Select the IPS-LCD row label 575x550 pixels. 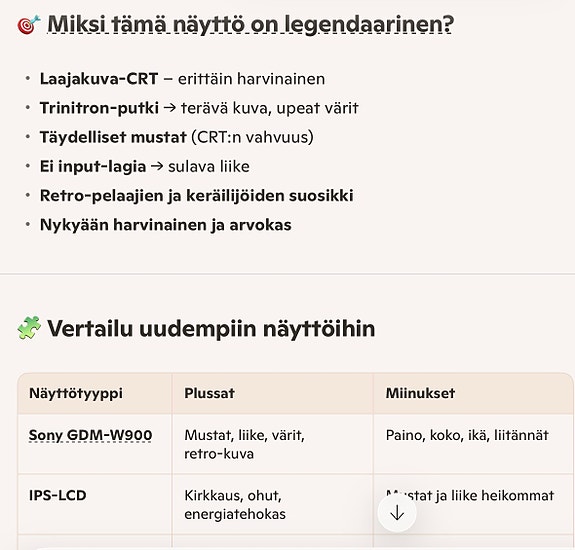(x=58, y=495)
